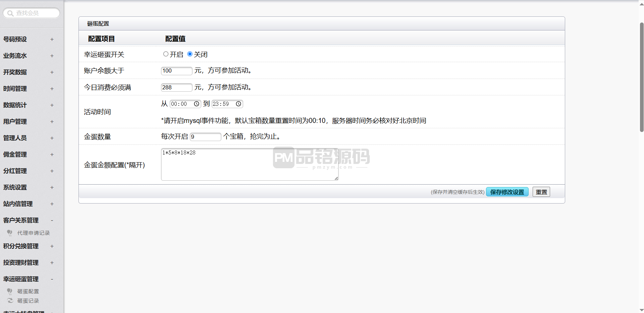Viewport: 644px width, 313px height.
Task: Select the 关闭 radio button
Action: coord(190,54)
